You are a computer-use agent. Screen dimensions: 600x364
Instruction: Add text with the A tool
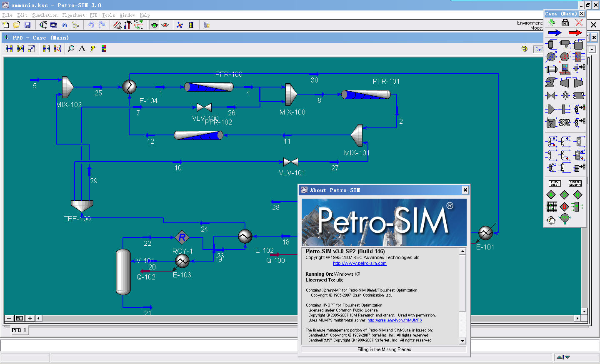(x=82, y=49)
